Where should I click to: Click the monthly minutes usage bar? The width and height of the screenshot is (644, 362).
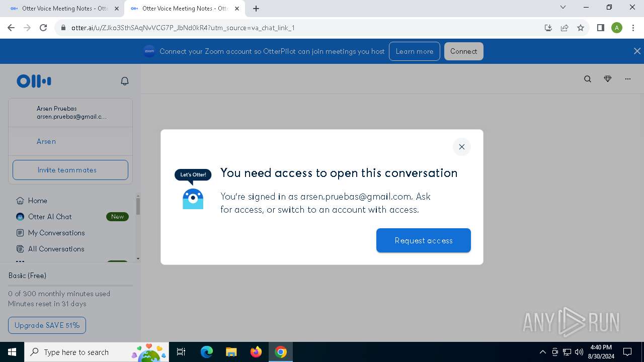[x=70, y=286]
